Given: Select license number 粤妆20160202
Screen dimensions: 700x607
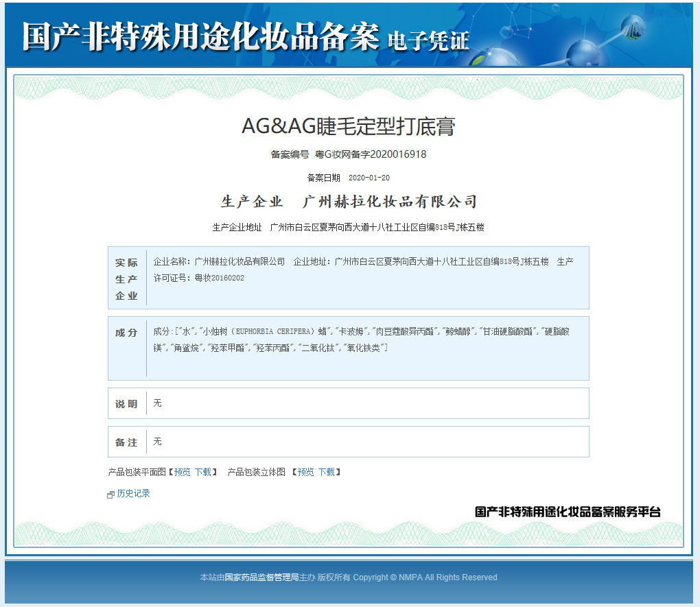Looking at the screenshot, I should 219,278.
